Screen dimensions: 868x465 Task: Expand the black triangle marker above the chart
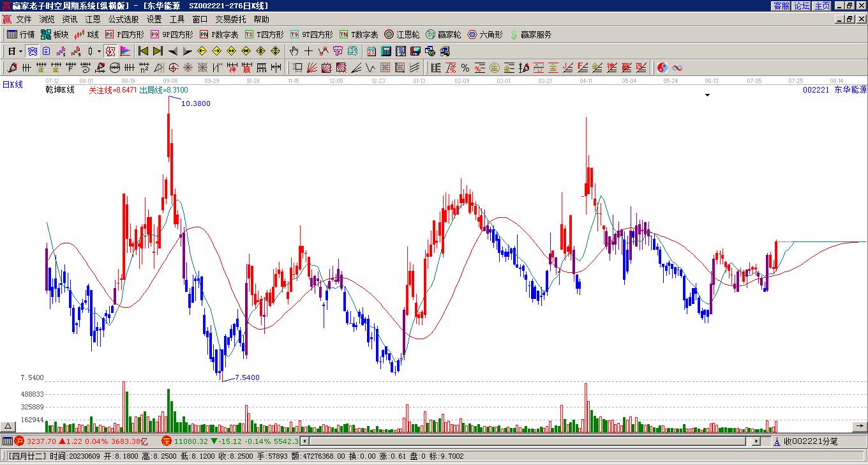point(707,95)
